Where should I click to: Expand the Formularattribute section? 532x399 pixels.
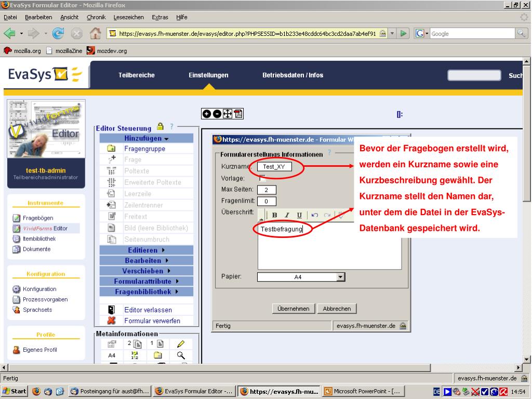click(146, 281)
